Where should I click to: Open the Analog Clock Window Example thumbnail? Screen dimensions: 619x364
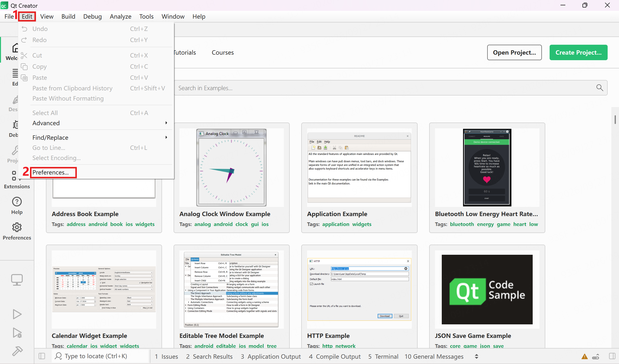(231, 167)
